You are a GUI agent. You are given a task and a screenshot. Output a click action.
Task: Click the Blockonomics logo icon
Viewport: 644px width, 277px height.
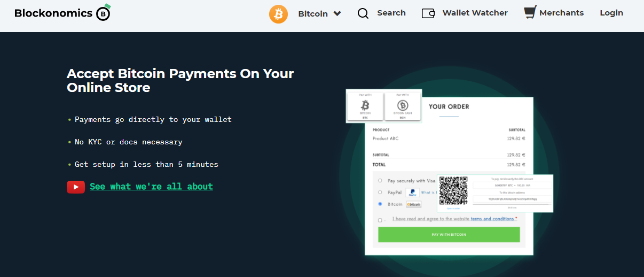104,13
